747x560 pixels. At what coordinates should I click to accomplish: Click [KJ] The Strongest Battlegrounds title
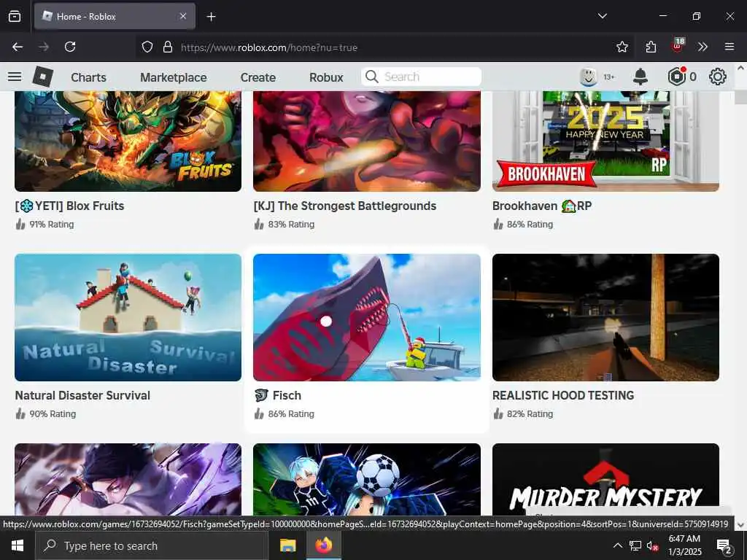pos(345,206)
